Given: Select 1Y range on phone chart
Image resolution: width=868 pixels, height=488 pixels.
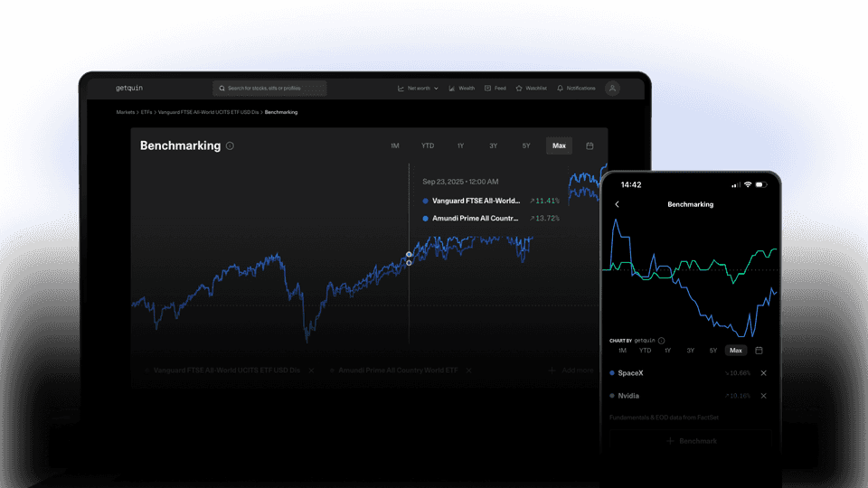Looking at the screenshot, I should click(x=667, y=351).
